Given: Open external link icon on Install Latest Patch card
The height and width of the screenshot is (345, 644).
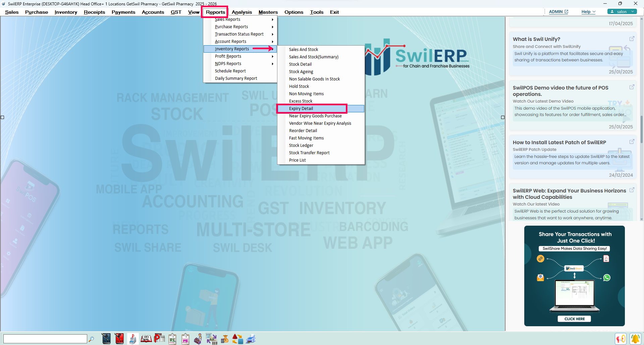Looking at the screenshot, I should click(632, 141).
